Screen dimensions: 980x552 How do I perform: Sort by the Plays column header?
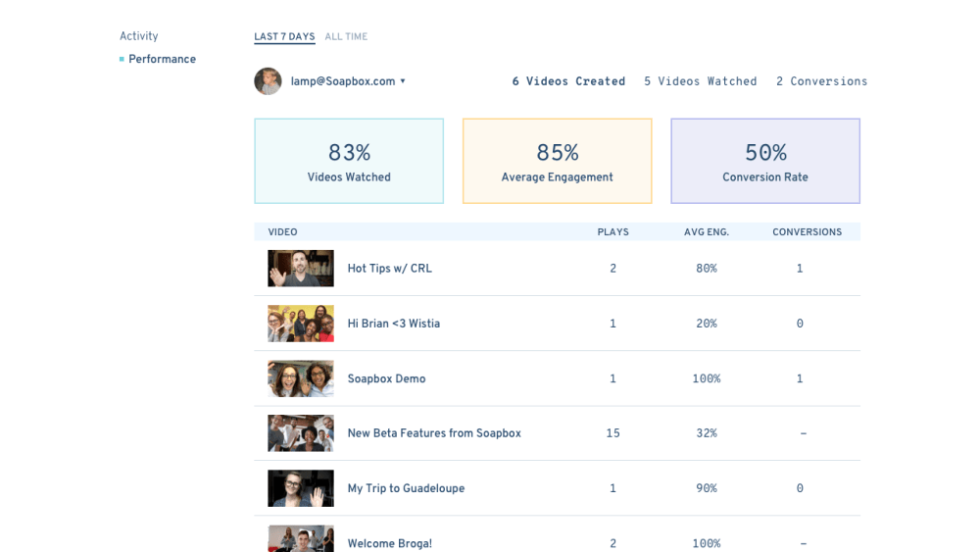coord(613,232)
